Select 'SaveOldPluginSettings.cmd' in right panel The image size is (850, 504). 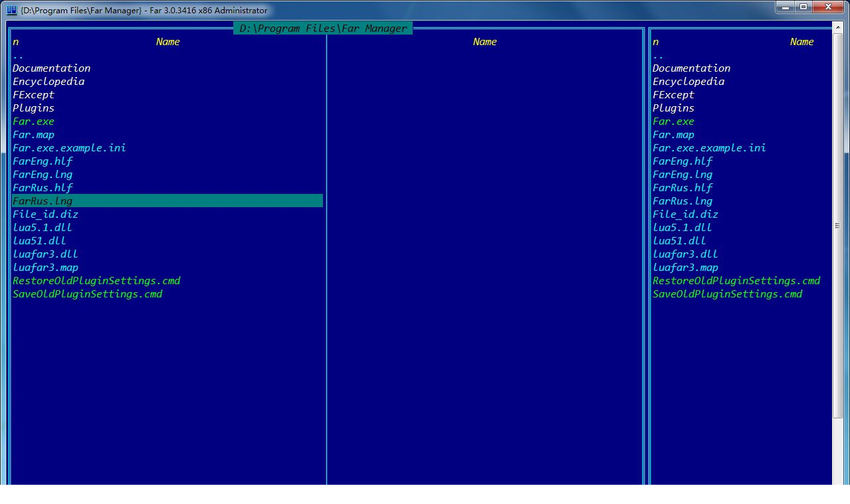click(x=727, y=294)
